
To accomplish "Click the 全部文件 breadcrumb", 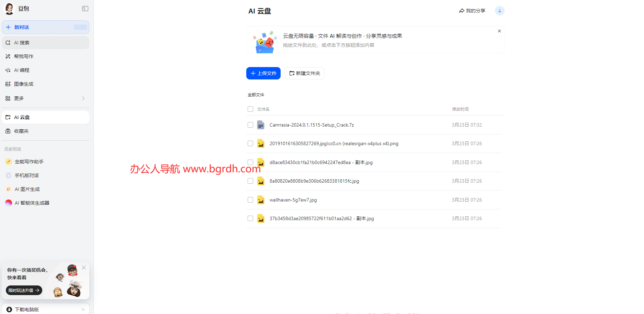I will (x=256, y=95).
